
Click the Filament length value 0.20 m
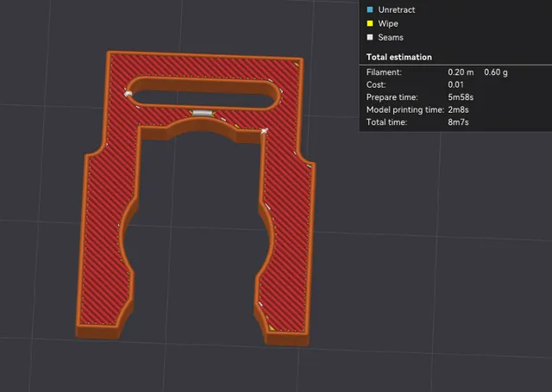[461, 72]
